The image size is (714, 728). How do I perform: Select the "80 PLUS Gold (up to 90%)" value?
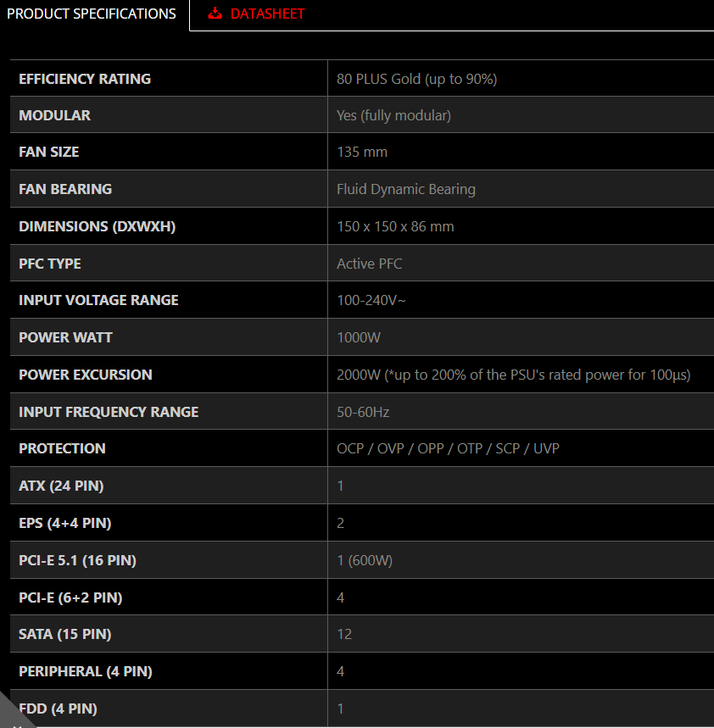point(416,79)
